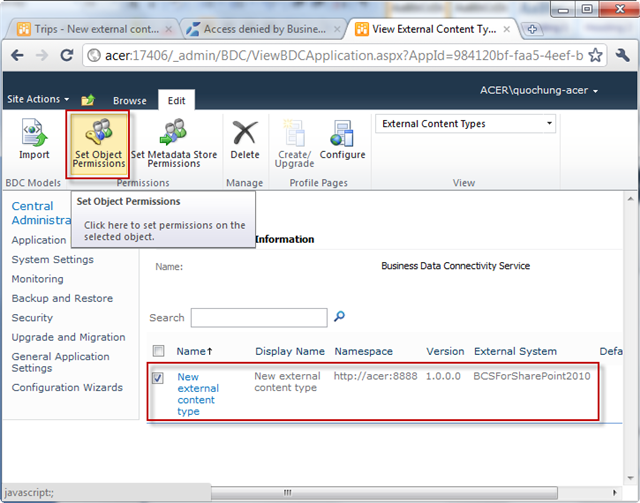
Task: Click the horizontal scrollbar thumb
Action: pyautogui.click(x=384, y=492)
